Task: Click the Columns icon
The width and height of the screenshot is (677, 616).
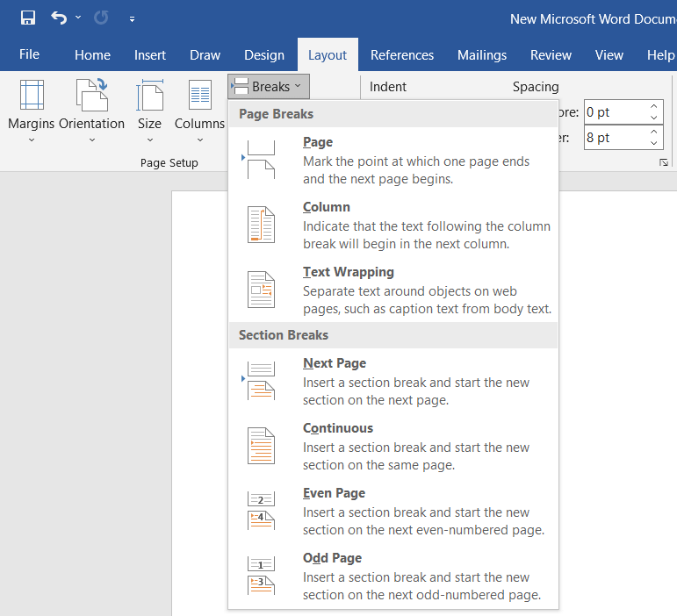Action: [x=199, y=96]
